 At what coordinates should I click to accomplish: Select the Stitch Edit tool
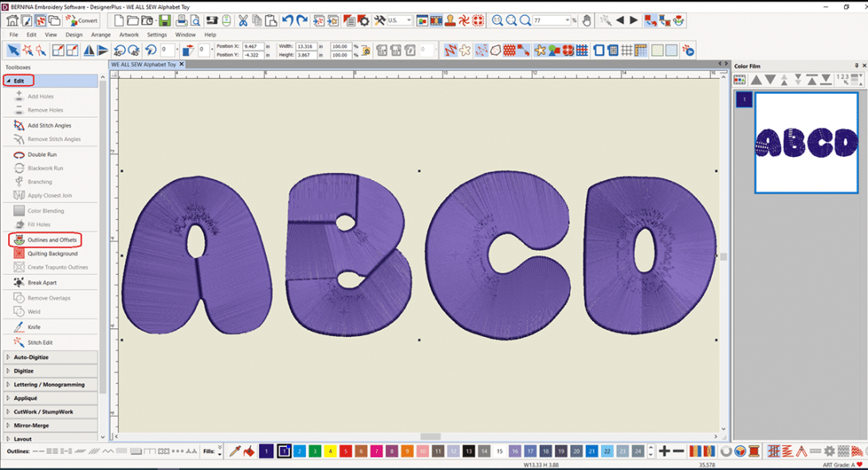pos(40,343)
